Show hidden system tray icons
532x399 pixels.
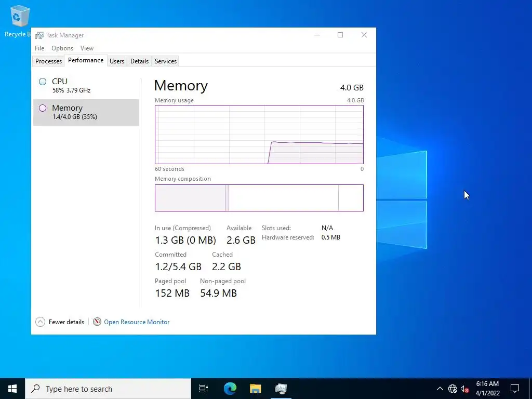point(440,389)
